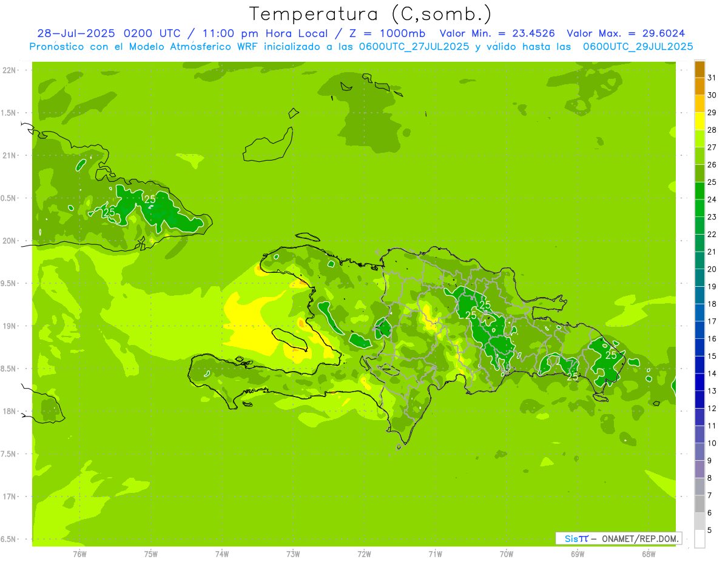Click the '0600UTC_29JUL2025' valid-until time text
Image resolution: width=728 pixels, height=562 pixels.
[x=638, y=47]
